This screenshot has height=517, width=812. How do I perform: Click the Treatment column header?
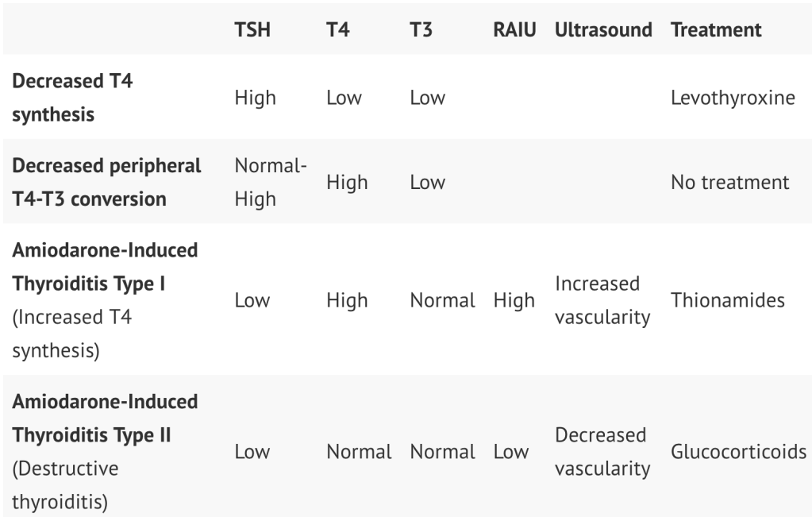pyautogui.click(x=716, y=30)
